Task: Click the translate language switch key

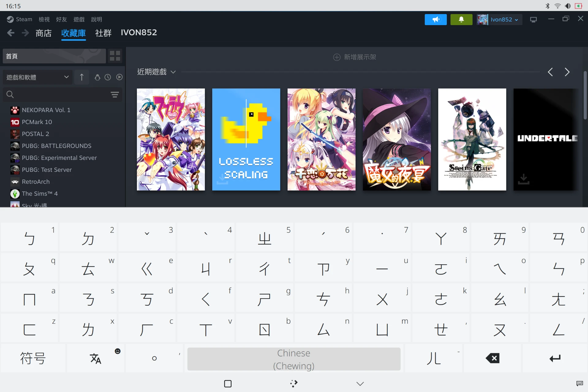Action: click(96, 358)
